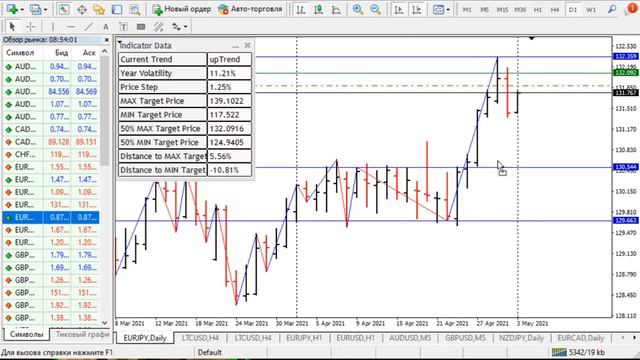640x360 pixels.
Task: Open the profiles dropdown arrow
Action: (45, 9)
